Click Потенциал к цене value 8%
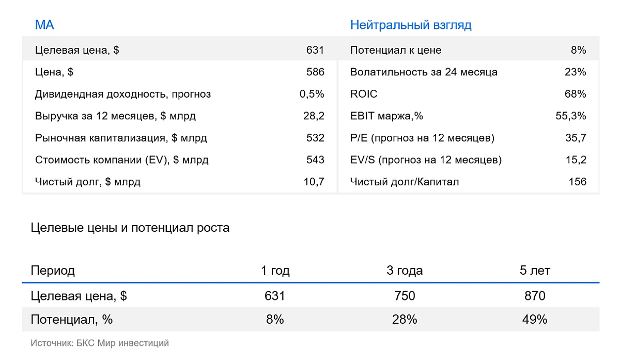 tap(578, 50)
